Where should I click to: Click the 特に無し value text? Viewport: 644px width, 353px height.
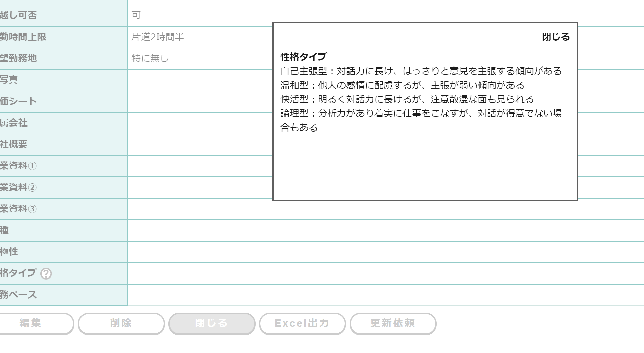pos(150,58)
